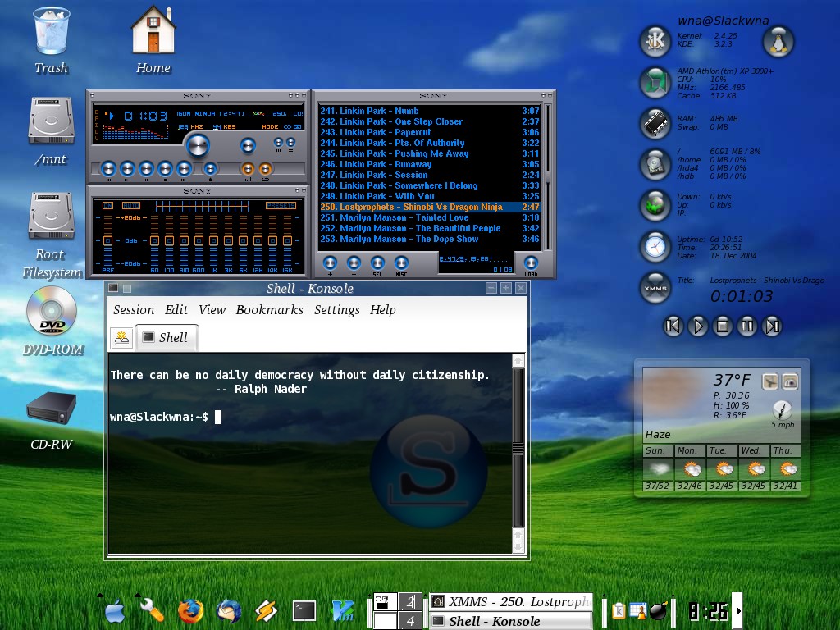Image resolution: width=840 pixels, height=630 pixels.
Task: Pause playback in XMMS main window
Action: pos(146,169)
